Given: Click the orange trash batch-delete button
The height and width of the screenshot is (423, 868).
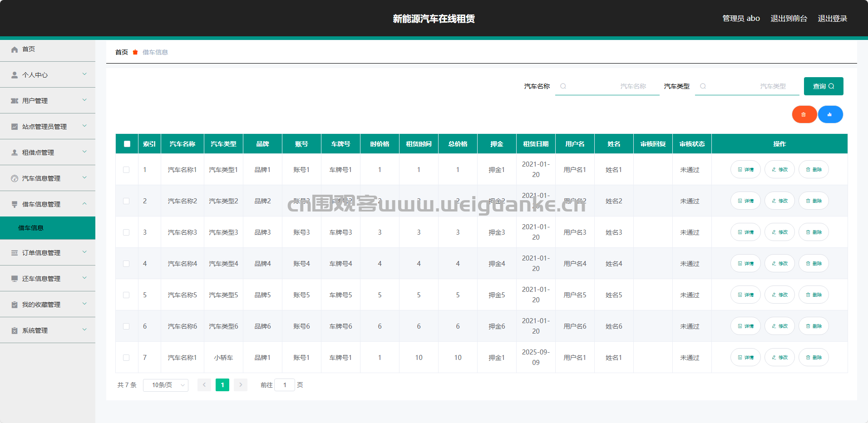Looking at the screenshot, I should [x=804, y=114].
